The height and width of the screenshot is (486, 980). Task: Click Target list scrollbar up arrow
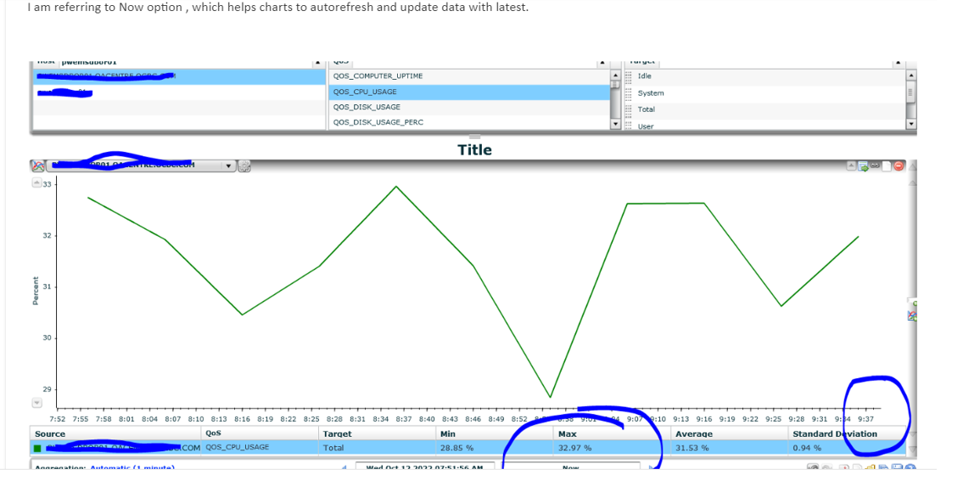coord(910,75)
